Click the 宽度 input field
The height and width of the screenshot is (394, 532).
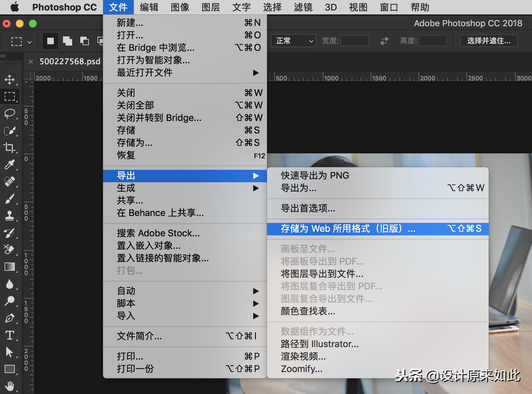coord(354,41)
